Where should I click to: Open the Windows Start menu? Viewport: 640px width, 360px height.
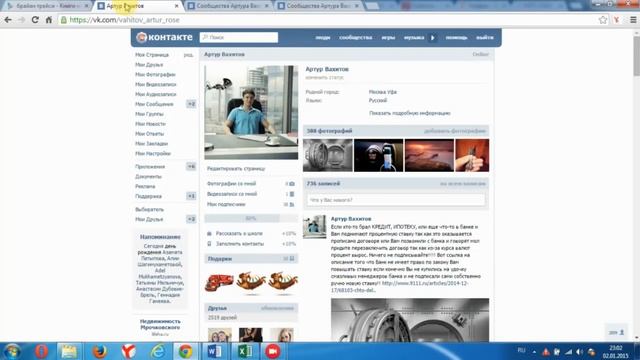12,351
